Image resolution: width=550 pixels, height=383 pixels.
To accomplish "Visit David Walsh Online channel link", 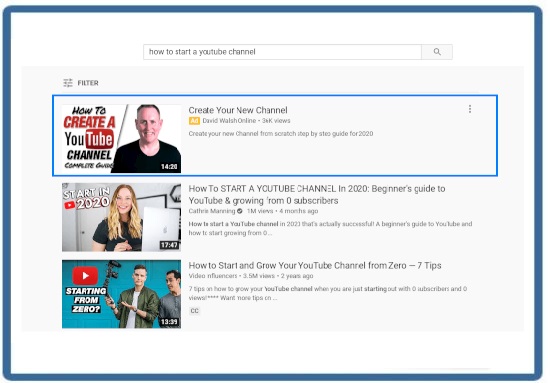I will click(x=229, y=121).
